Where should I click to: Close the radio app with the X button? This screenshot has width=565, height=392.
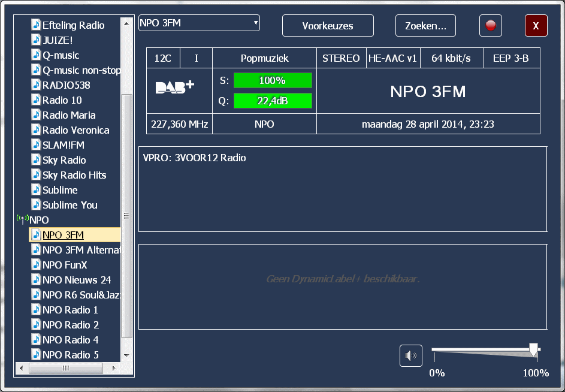point(536,26)
